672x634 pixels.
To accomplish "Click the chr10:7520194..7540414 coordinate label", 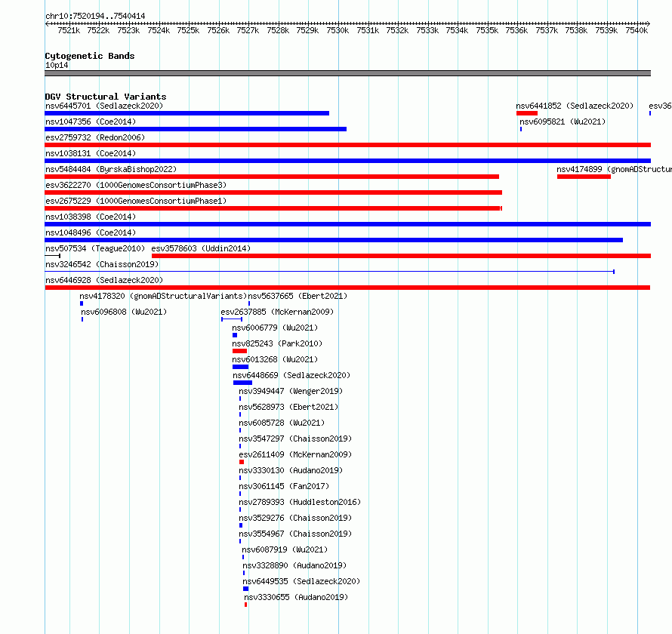I will point(95,16).
